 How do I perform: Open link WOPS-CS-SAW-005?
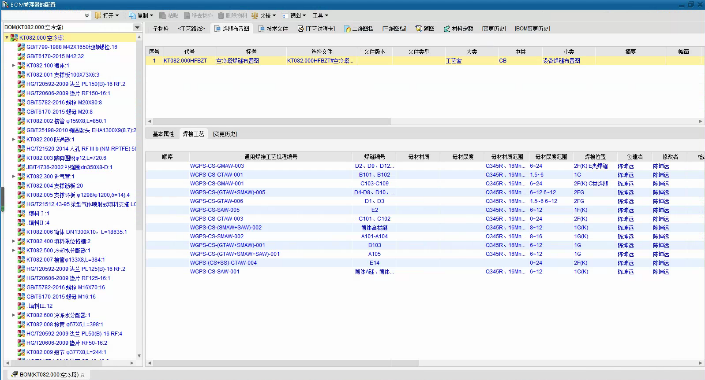tap(214, 210)
